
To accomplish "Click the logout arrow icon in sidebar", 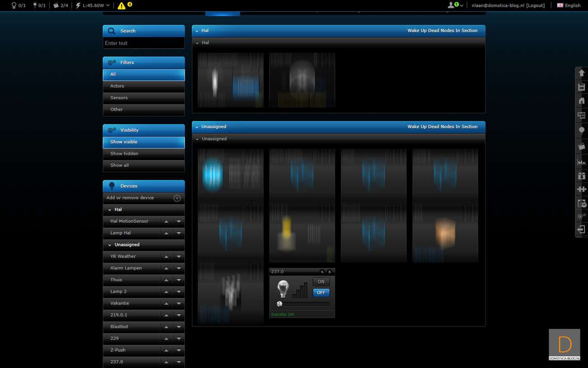I will click(x=581, y=230).
